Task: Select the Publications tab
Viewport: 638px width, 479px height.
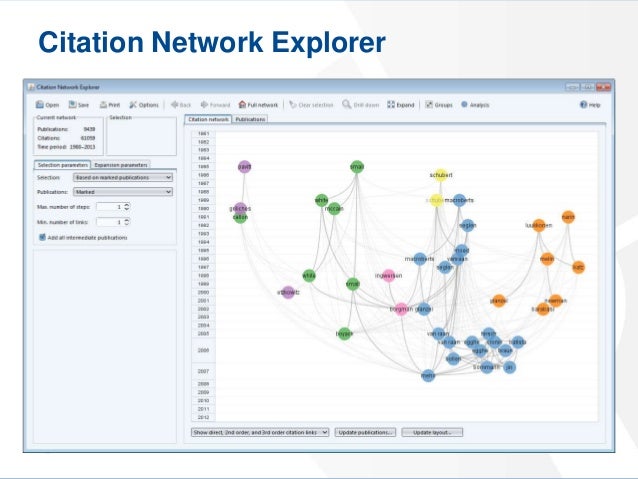Action: click(x=250, y=119)
